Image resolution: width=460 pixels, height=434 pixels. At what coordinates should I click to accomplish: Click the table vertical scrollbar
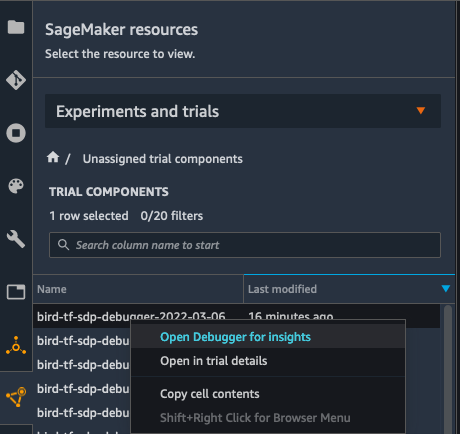pos(448,368)
